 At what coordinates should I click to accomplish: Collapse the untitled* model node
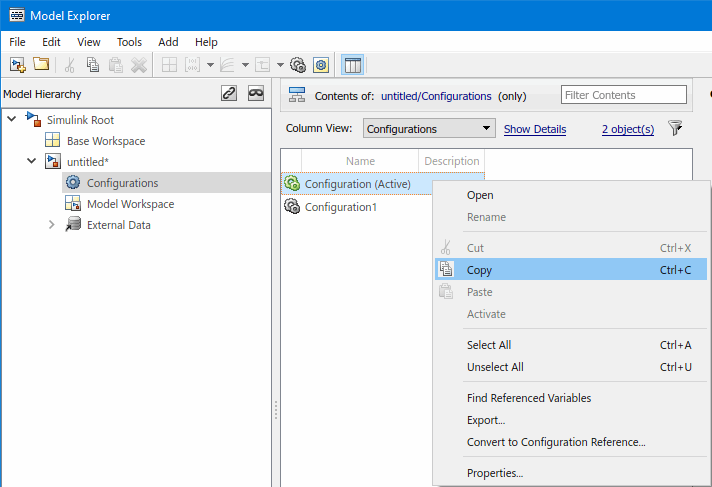(x=32, y=162)
